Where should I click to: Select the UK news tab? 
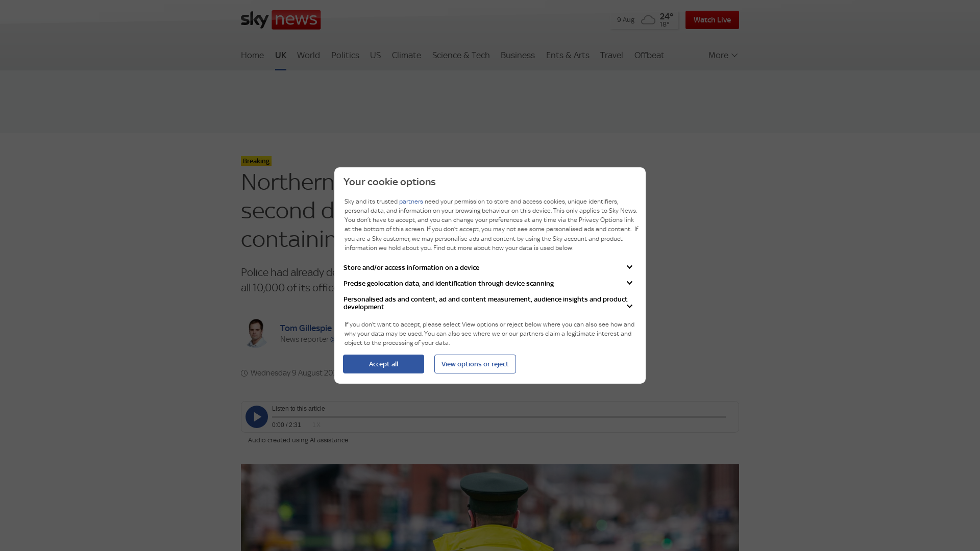(x=280, y=55)
